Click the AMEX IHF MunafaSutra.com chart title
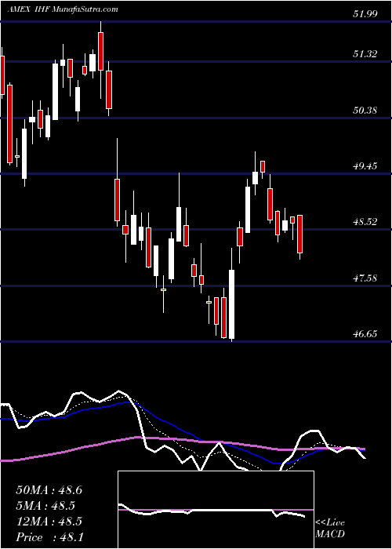The image size is (392, 549). coord(62,9)
